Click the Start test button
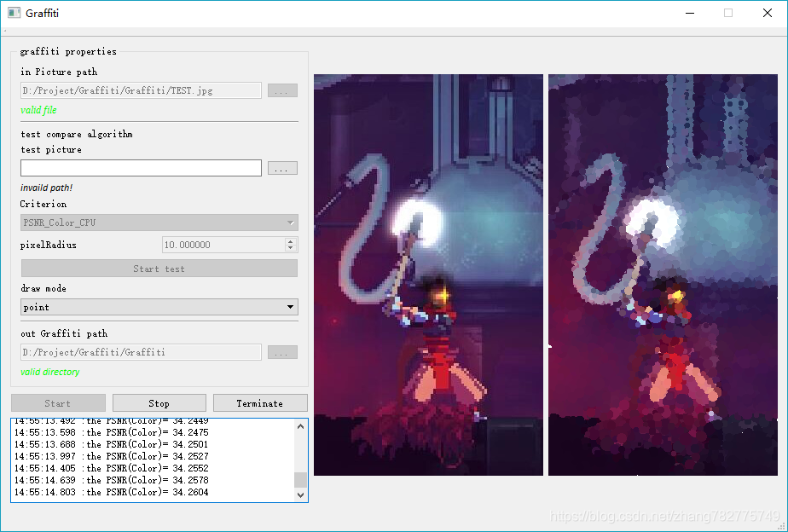The height and width of the screenshot is (532, 788). tap(159, 269)
